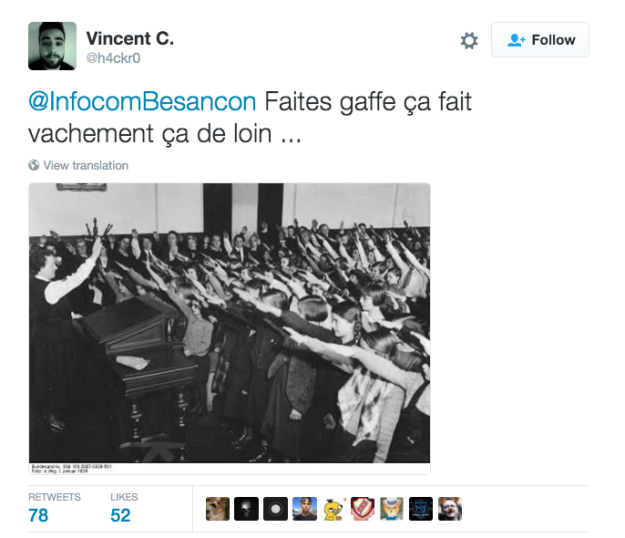Open the red shield crest avatar
Image resolution: width=625 pixels, height=538 pixels.
[363, 509]
